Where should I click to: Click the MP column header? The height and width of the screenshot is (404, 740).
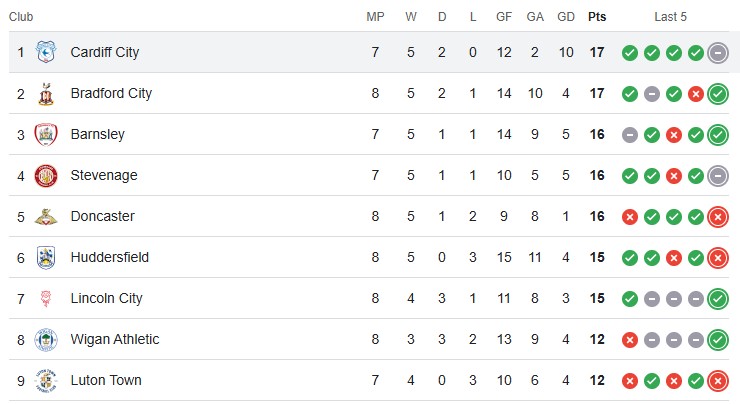[x=375, y=17]
